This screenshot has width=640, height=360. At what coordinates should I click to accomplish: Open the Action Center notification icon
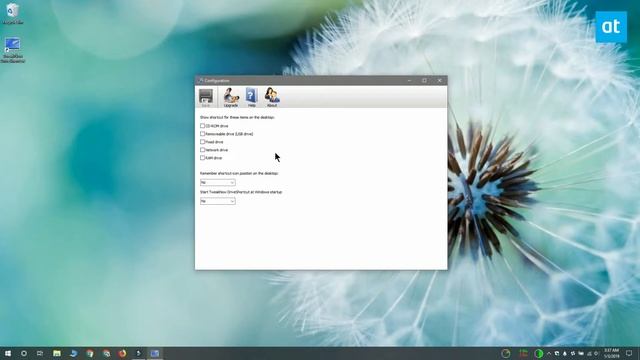tap(629, 353)
